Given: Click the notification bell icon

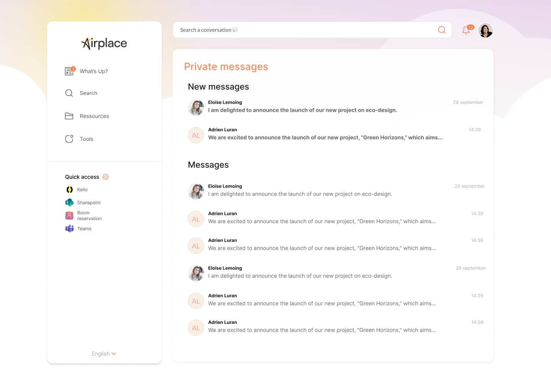Looking at the screenshot, I should (x=466, y=30).
